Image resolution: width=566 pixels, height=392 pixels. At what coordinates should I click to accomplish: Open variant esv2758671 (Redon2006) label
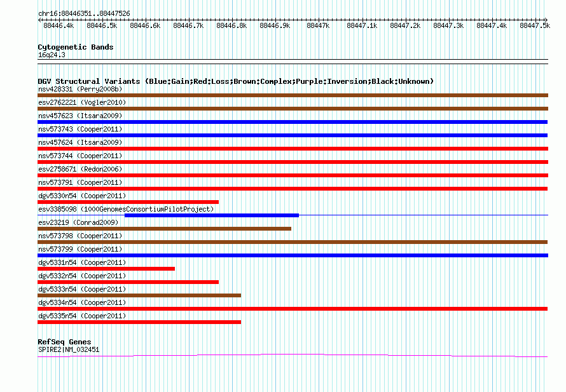(80, 169)
